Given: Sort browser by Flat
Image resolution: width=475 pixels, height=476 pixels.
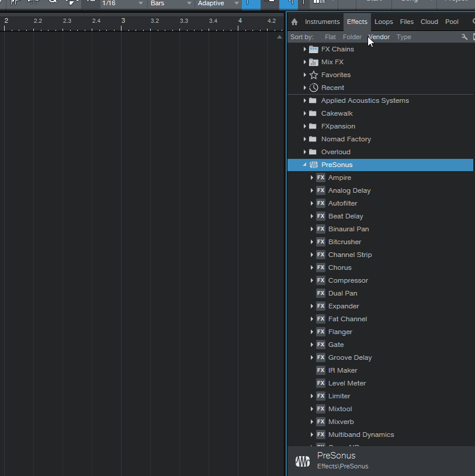Looking at the screenshot, I should (330, 37).
